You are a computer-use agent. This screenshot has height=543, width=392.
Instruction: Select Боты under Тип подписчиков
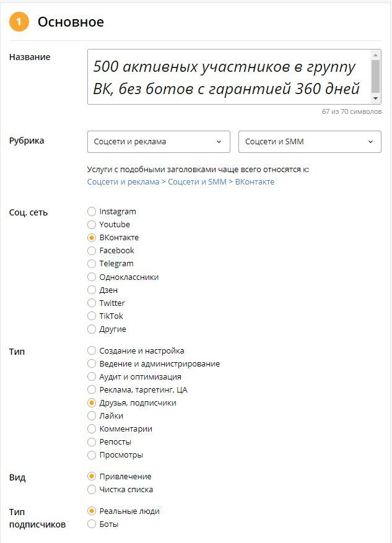(92, 523)
